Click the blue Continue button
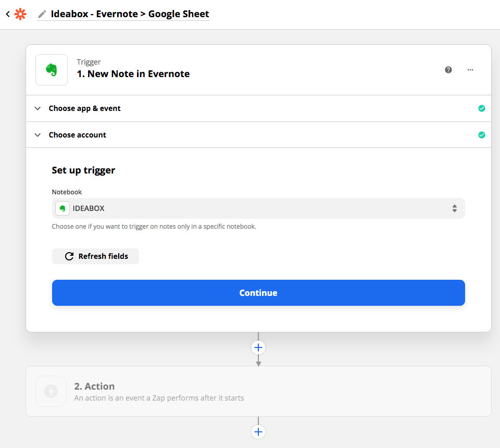The image size is (500, 448). coord(258,293)
